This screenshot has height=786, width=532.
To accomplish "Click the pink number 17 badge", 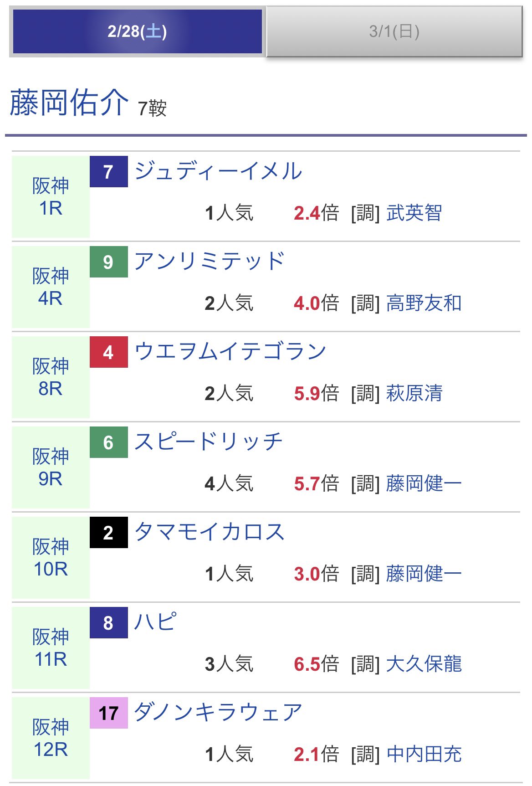I will coord(108,713).
